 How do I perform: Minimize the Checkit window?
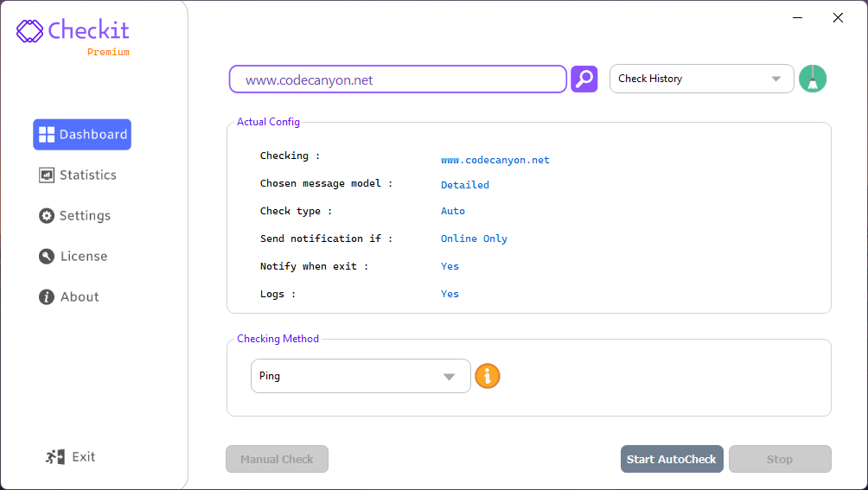798,18
